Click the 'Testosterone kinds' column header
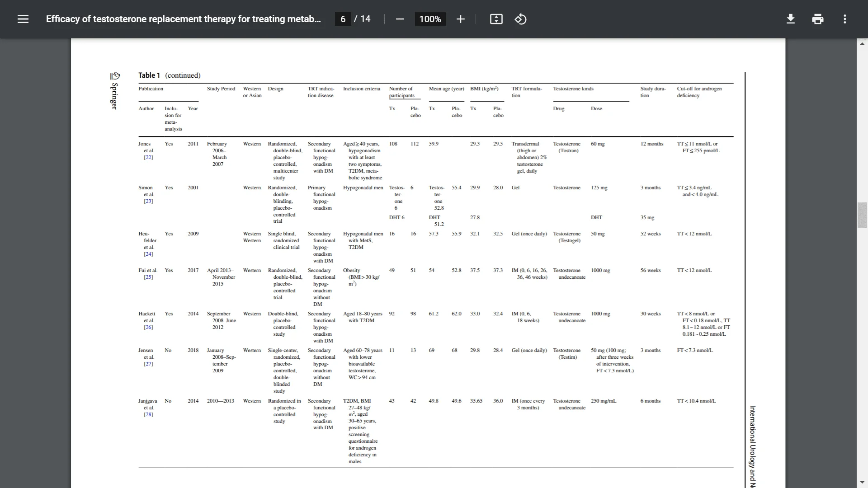The height and width of the screenshot is (488, 868). coord(573,89)
